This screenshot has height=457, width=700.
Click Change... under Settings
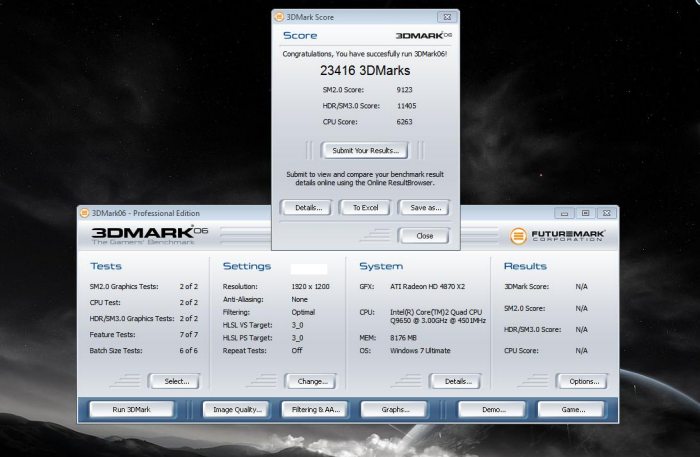(x=309, y=381)
